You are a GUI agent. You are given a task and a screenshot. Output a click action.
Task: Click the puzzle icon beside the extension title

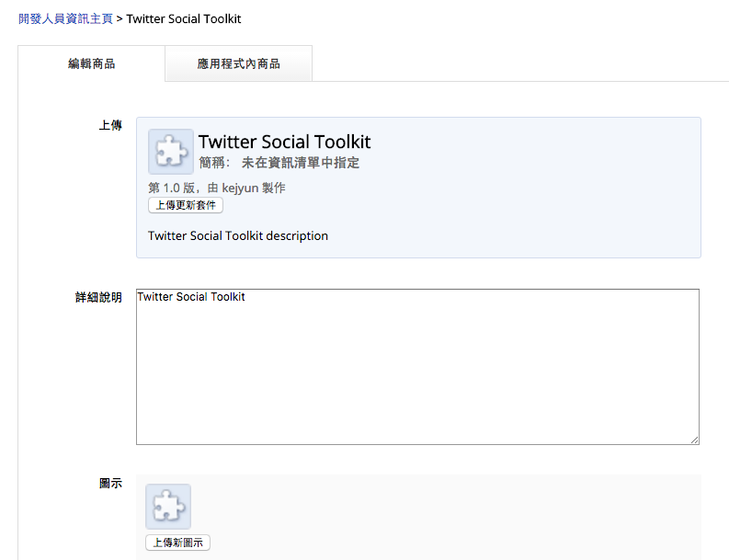tap(171, 152)
